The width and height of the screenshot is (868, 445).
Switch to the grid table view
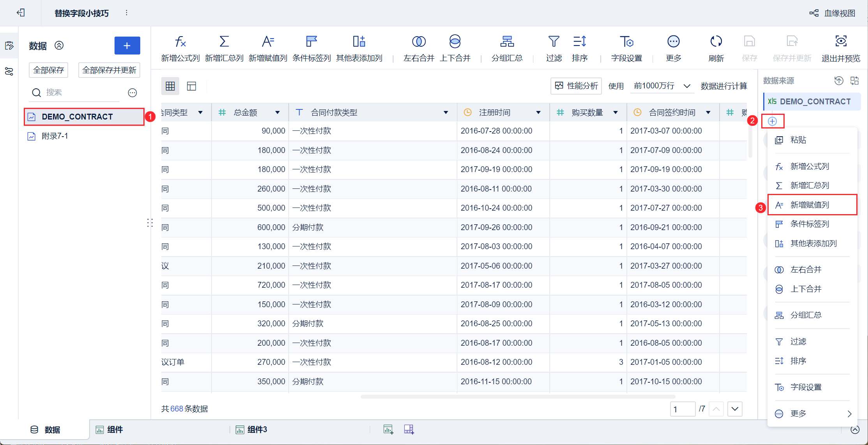click(170, 86)
